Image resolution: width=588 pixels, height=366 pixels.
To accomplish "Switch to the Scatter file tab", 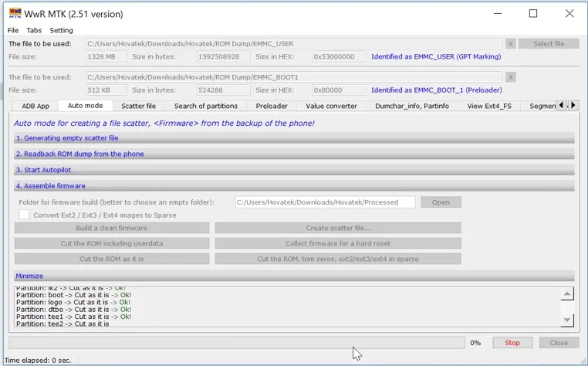I will click(x=138, y=106).
